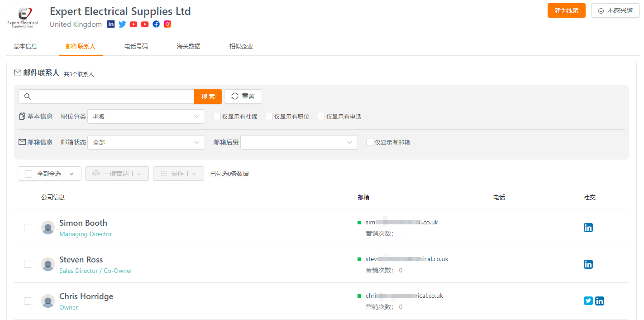Open Simon Booth's LinkedIn profile icon
The width and height of the screenshot is (644, 320).
pyautogui.click(x=588, y=228)
